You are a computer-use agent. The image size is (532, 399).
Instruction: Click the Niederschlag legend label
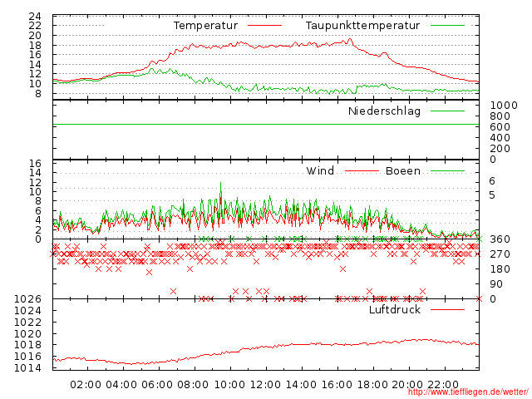pyautogui.click(x=384, y=111)
